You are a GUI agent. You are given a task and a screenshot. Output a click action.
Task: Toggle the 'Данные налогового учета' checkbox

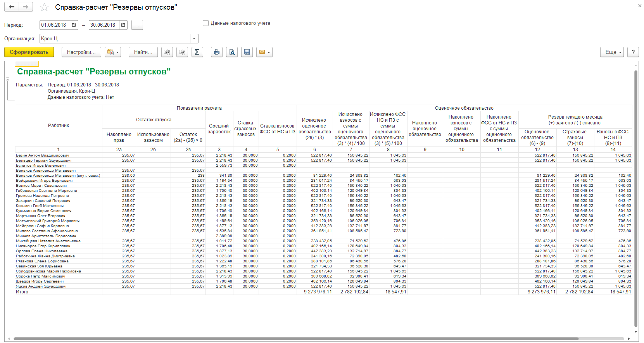(206, 23)
